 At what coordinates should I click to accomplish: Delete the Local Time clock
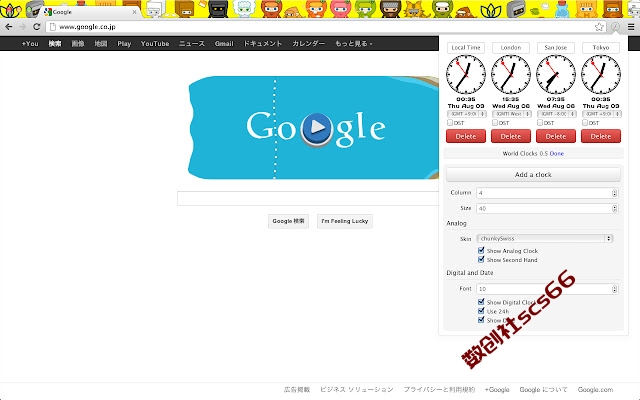tap(466, 136)
